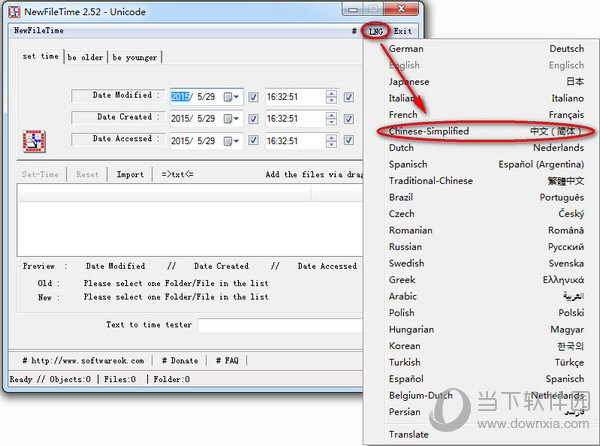Toggle the Date Modified time checkbox
This screenshot has height=446, width=600.
coord(349,97)
